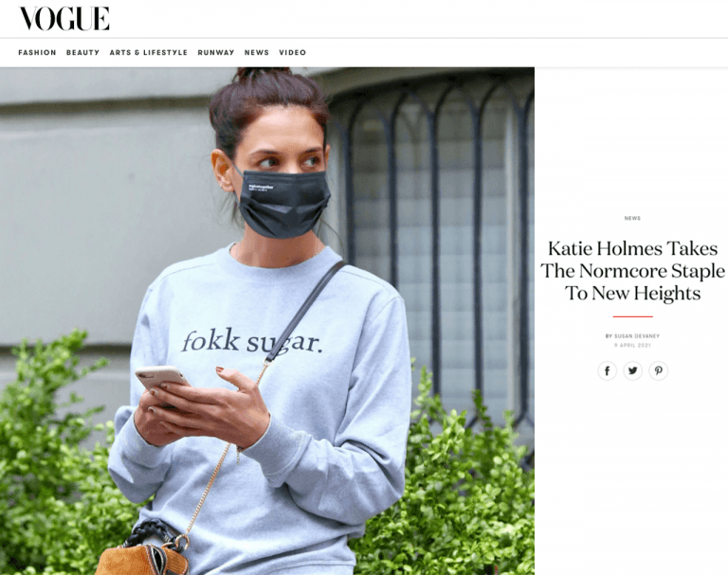Image resolution: width=728 pixels, height=575 pixels.
Task: Click the red divider under headline
Action: [x=632, y=316]
